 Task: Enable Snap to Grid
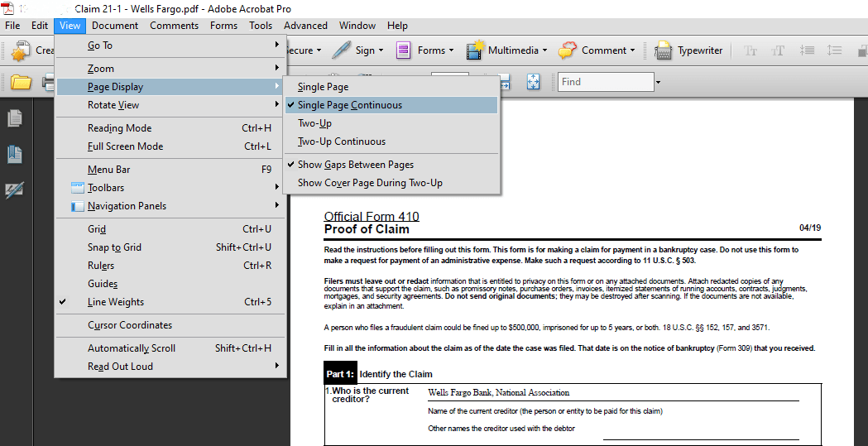(x=170, y=247)
